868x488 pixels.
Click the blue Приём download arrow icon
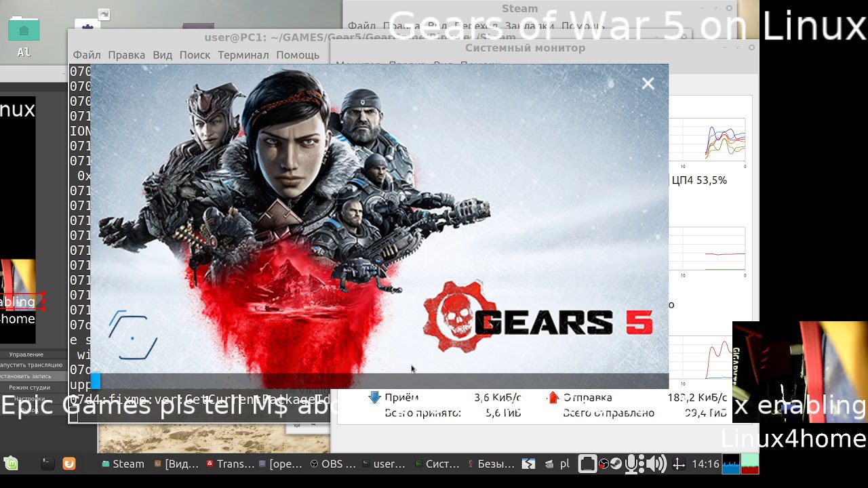coord(374,398)
